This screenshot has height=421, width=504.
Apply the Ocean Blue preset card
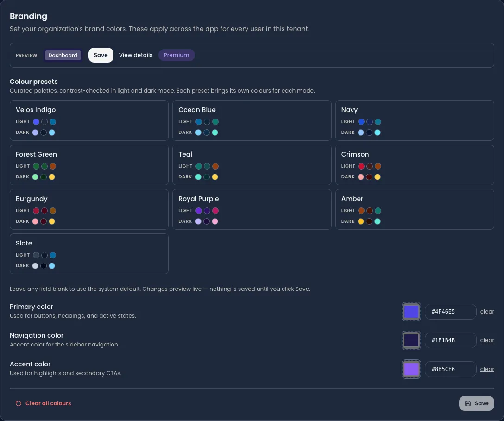point(252,120)
